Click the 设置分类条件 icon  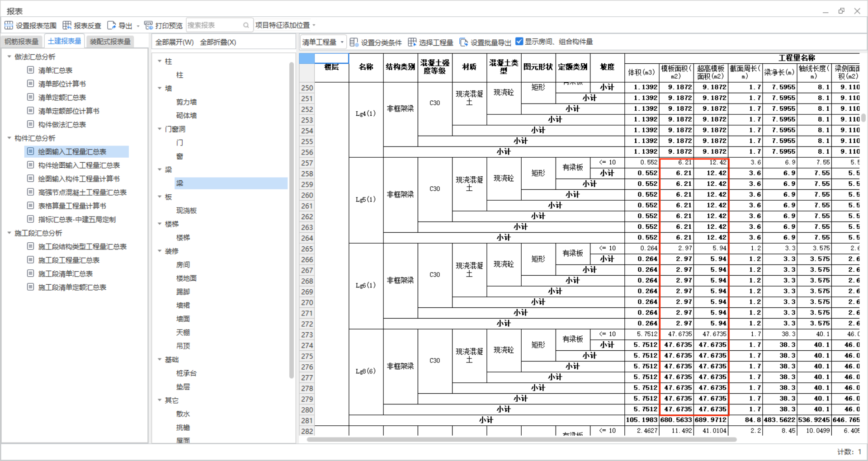354,42
